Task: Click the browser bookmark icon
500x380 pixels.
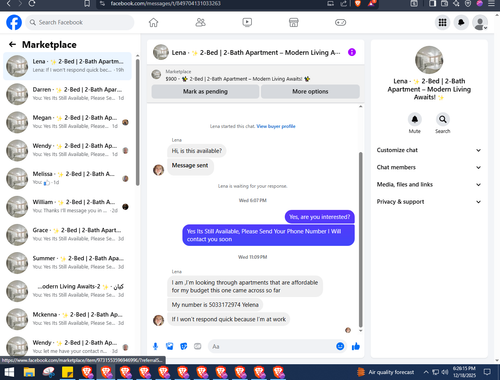Action: [87, 4]
